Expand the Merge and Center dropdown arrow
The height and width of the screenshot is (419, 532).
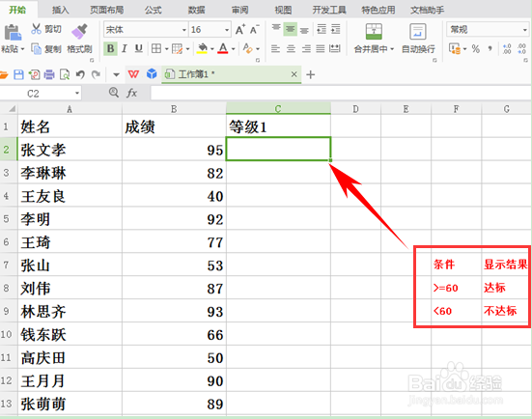(392, 49)
